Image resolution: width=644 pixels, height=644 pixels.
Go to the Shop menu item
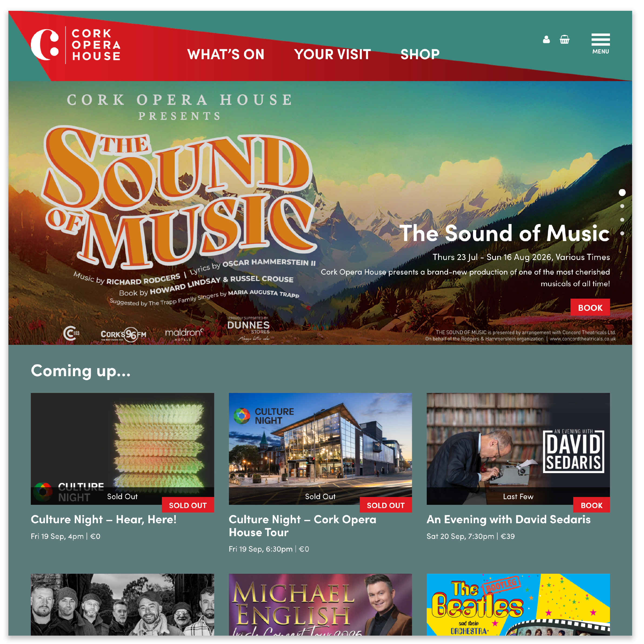click(420, 54)
